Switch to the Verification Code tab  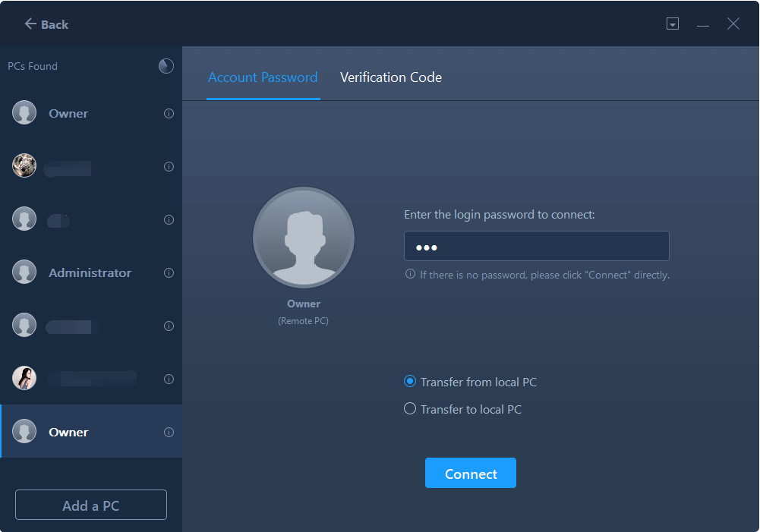coord(390,77)
